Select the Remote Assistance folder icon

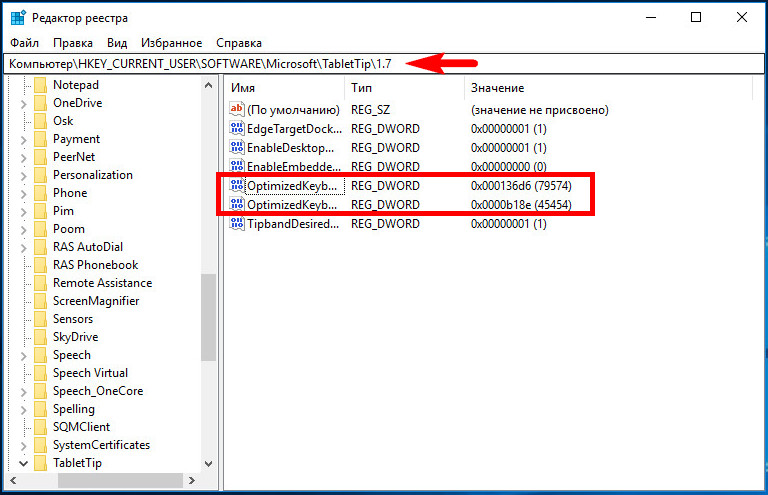point(41,283)
